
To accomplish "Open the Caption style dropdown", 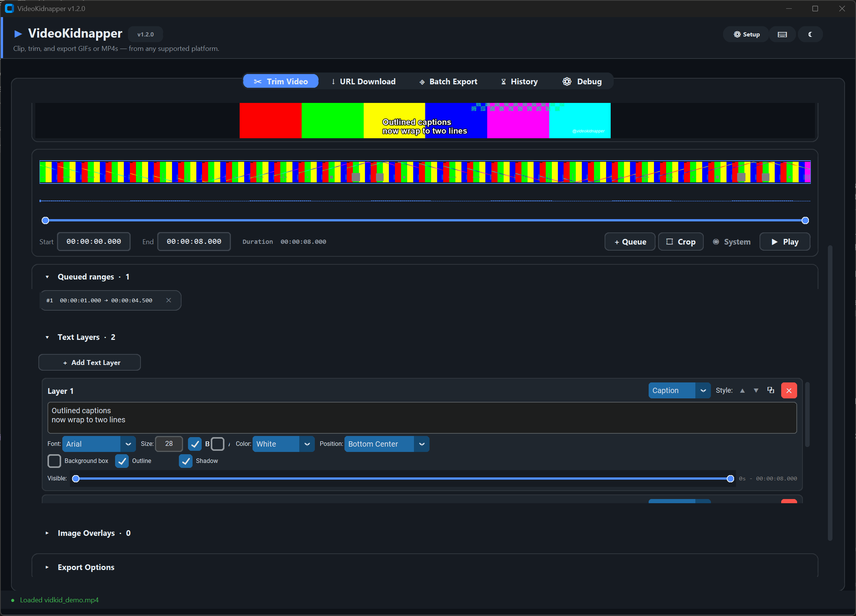I will click(679, 390).
